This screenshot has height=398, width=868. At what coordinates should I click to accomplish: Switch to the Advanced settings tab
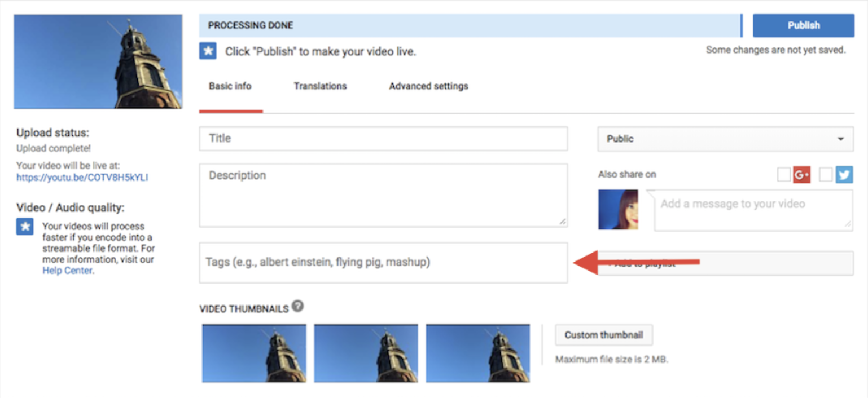(428, 86)
